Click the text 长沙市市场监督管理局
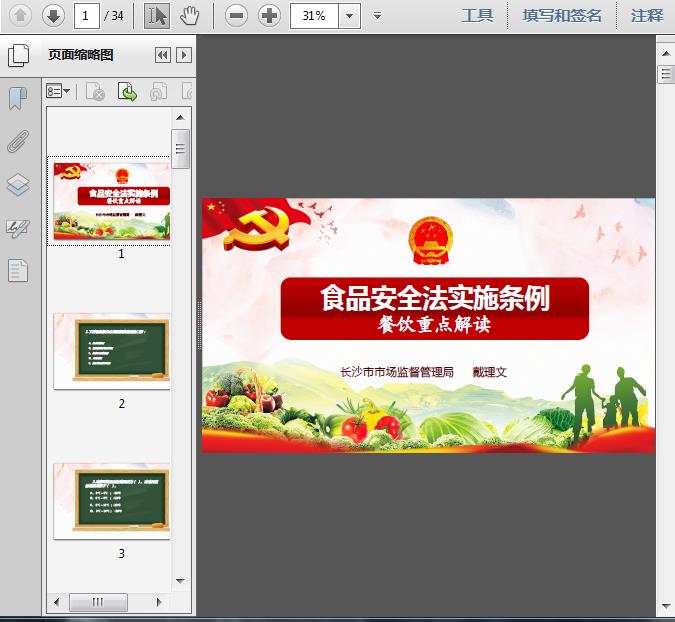This screenshot has height=622, width=675. click(397, 371)
